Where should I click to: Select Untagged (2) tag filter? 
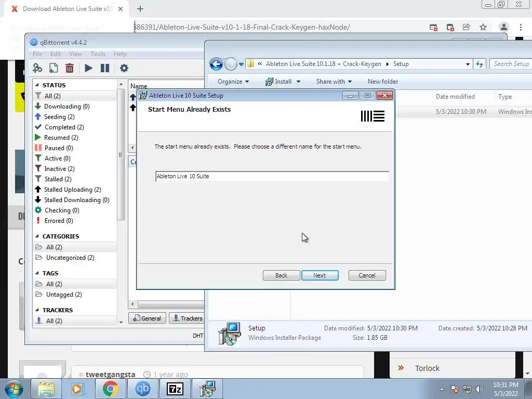pos(64,295)
